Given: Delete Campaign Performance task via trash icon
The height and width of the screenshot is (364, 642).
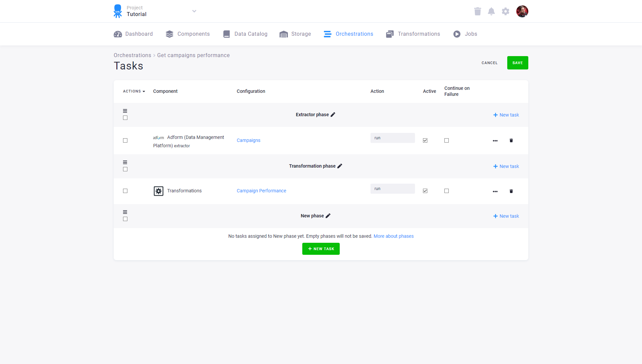Looking at the screenshot, I should click(511, 191).
